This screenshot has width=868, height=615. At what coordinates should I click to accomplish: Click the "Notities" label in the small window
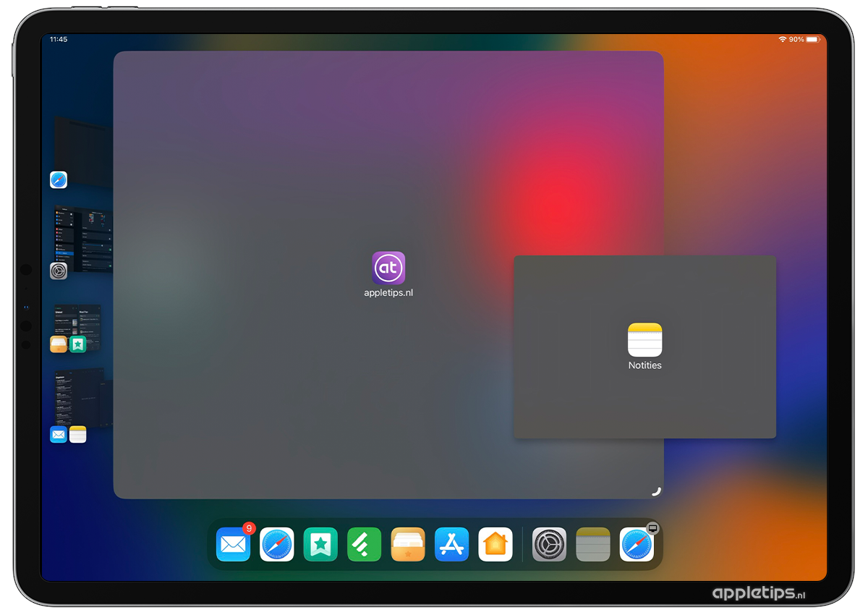(x=645, y=365)
